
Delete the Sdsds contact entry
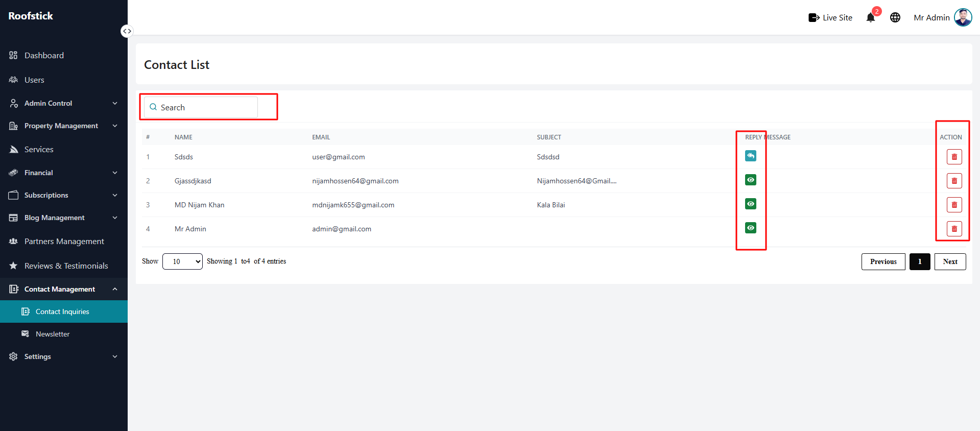(954, 157)
